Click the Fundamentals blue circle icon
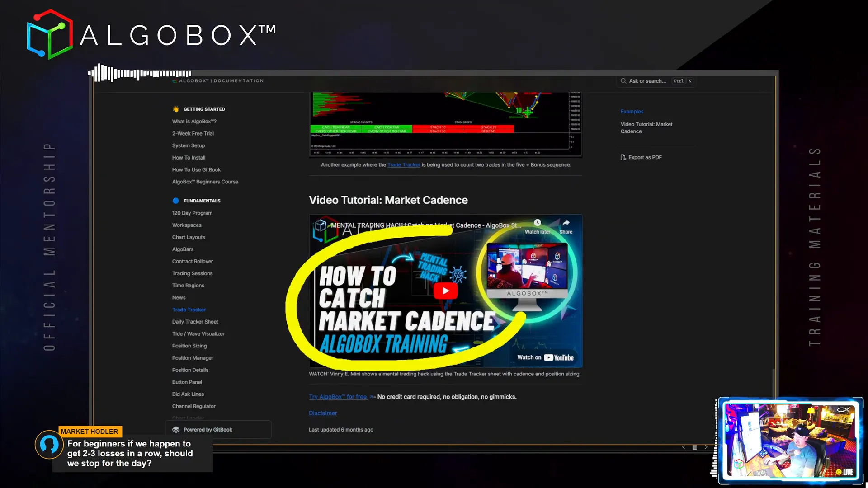 pyautogui.click(x=176, y=201)
